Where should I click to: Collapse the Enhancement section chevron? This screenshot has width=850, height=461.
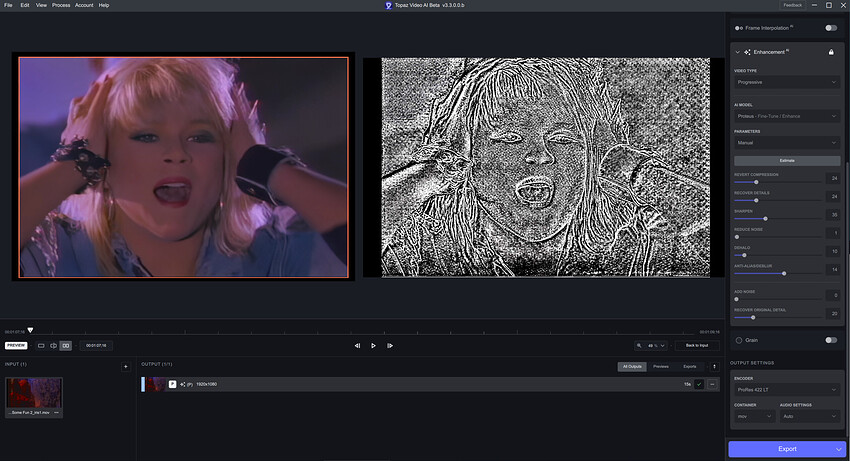737,52
